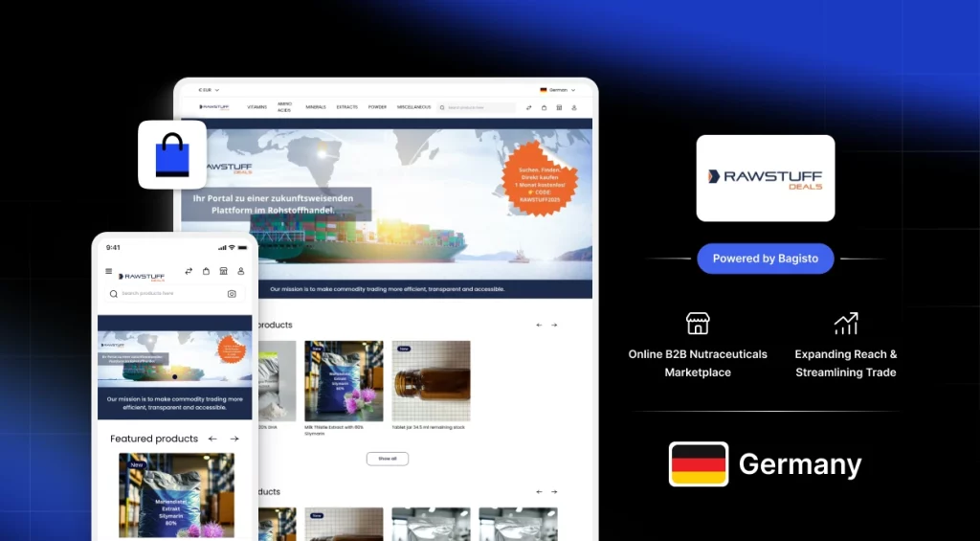This screenshot has height=541, width=980.
Task: Click the tablet search products field
Action: click(477, 107)
